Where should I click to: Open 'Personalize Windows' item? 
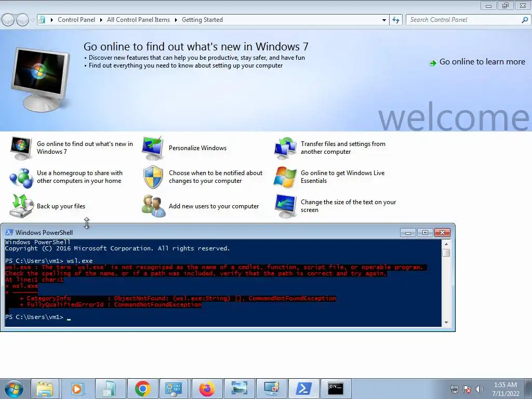point(197,148)
